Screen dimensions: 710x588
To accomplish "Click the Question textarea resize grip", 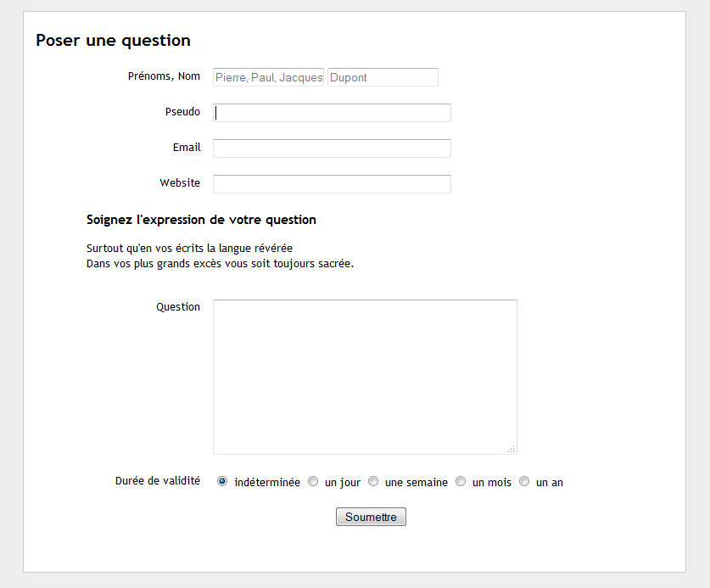I will pos(512,449).
